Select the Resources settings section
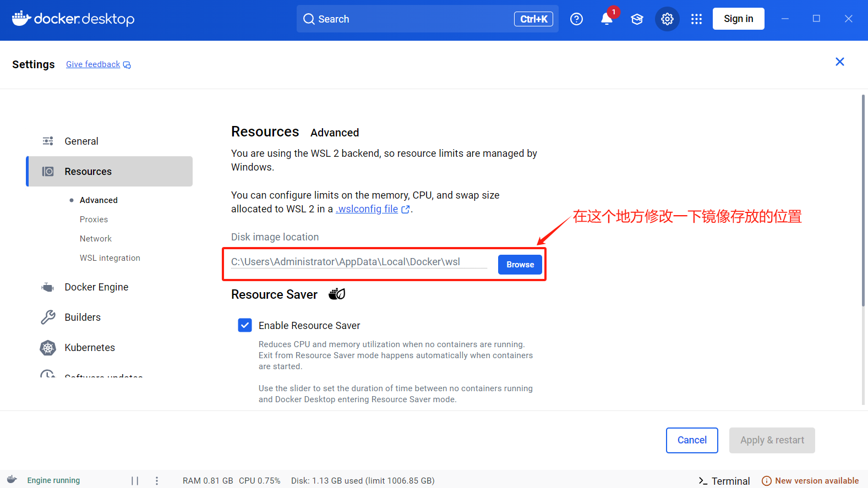 110,172
